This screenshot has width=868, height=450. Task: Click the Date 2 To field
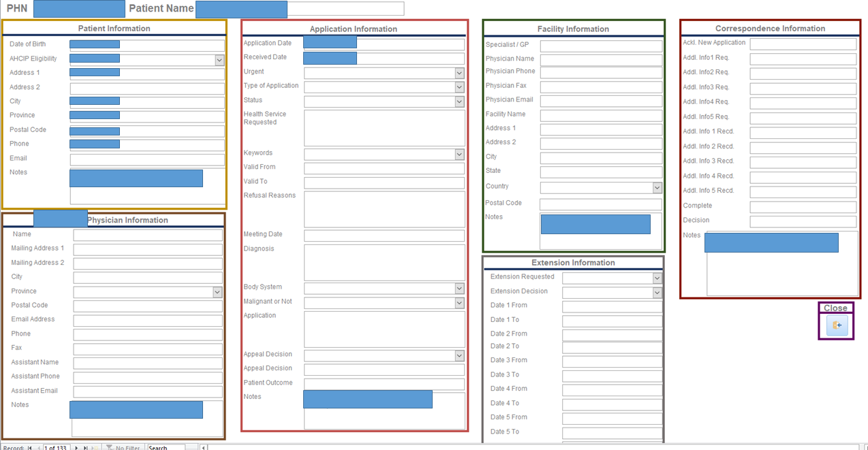click(612, 347)
